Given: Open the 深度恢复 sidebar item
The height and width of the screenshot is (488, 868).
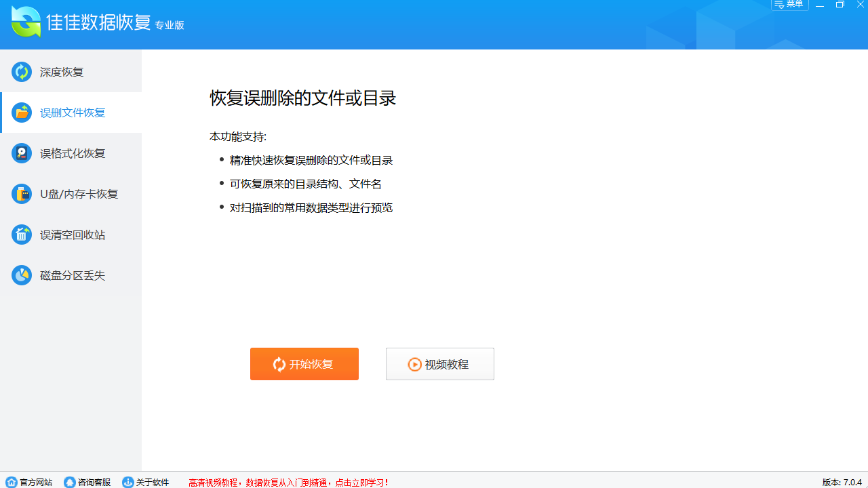Looking at the screenshot, I should click(x=71, y=72).
